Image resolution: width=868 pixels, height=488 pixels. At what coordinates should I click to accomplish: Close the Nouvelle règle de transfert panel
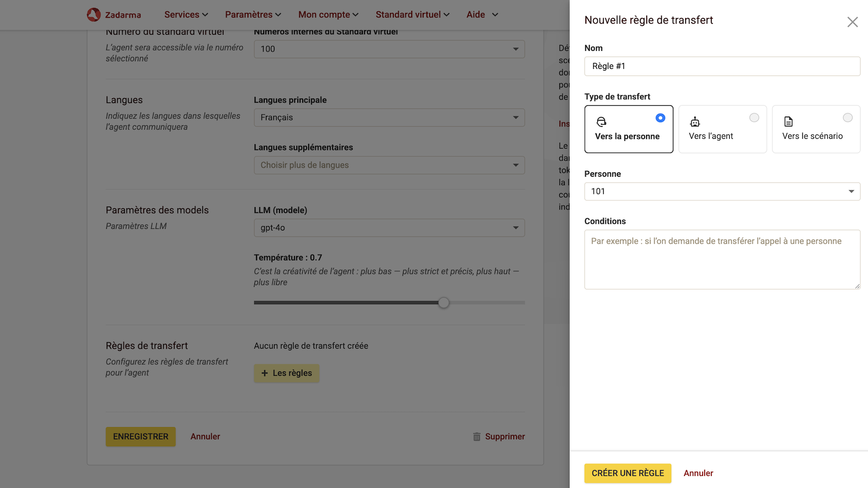point(852,22)
